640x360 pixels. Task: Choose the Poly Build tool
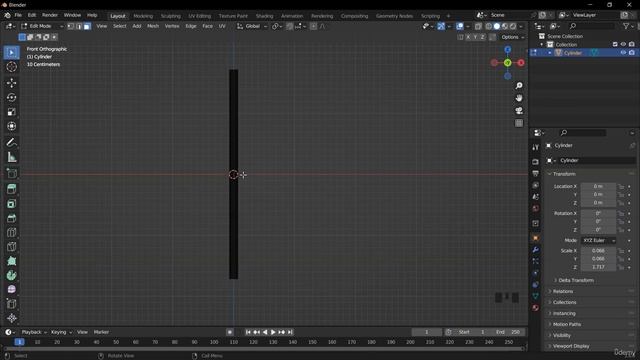[x=11, y=261]
